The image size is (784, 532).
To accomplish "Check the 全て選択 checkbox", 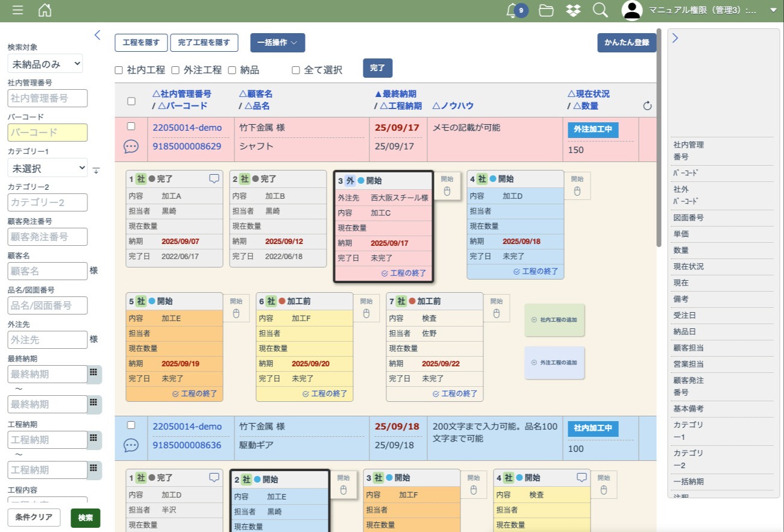I will coord(296,70).
